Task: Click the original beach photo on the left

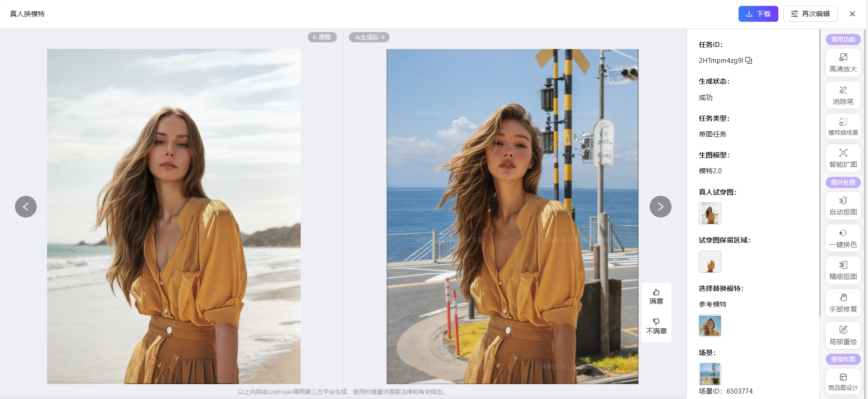Action: click(x=174, y=216)
